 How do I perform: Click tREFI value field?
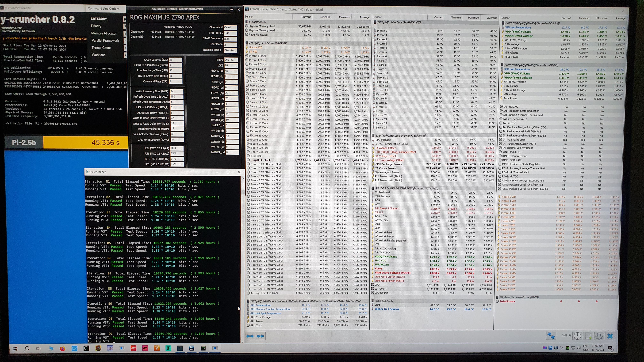[x=231, y=60]
